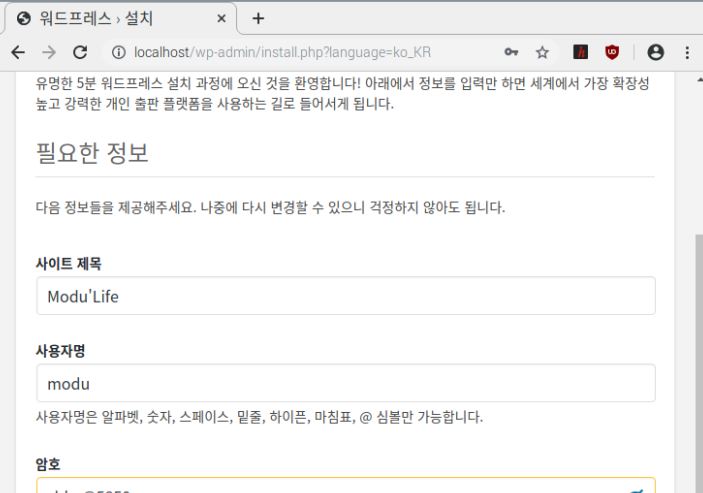The height and width of the screenshot is (493, 703).
Task: Open the dark red extension icon
Action: pyautogui.click(x=581, y=52)
